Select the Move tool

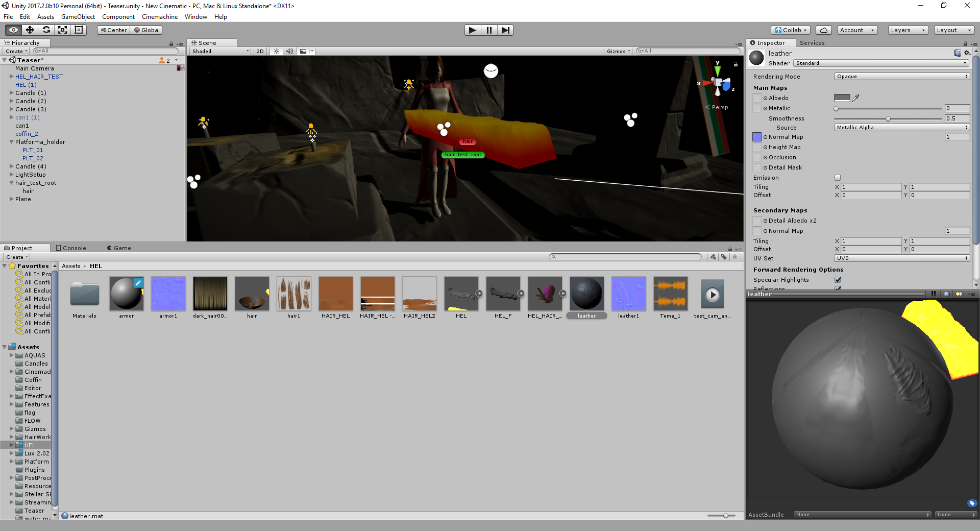30,30
